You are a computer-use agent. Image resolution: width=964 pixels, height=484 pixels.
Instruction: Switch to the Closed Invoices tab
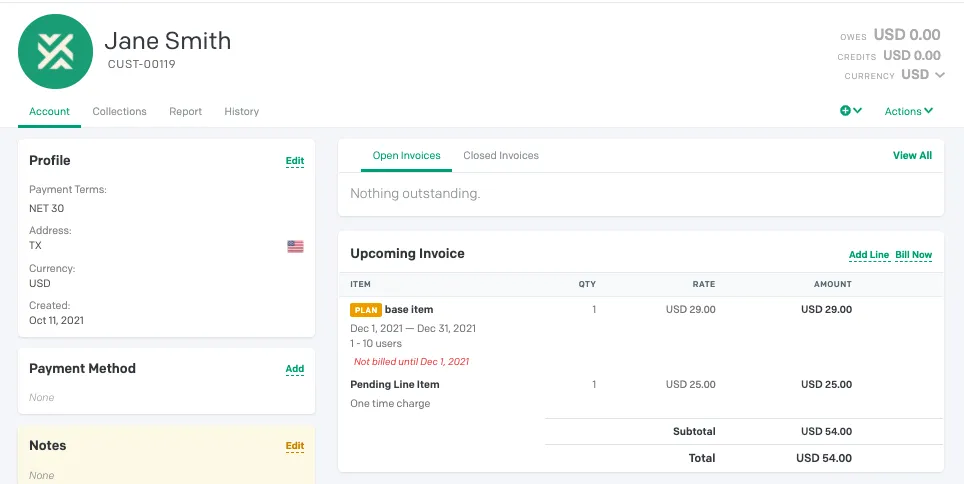coord(501,156)
